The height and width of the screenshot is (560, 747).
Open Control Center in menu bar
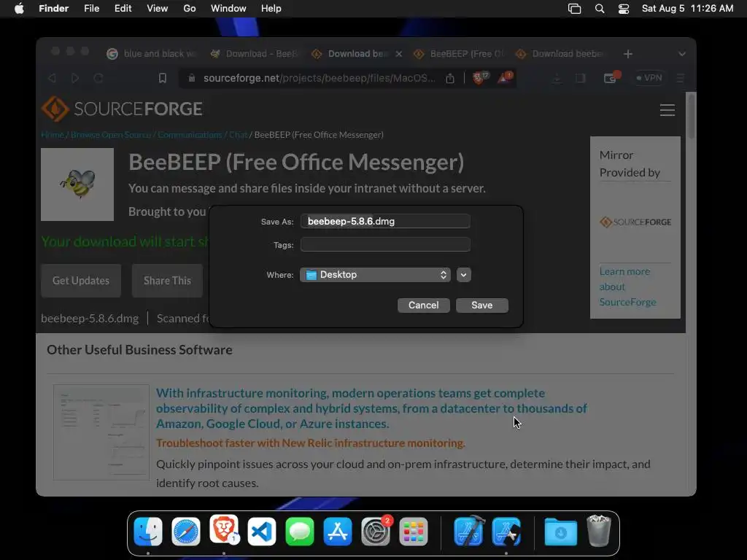click(x=624, y=9)
